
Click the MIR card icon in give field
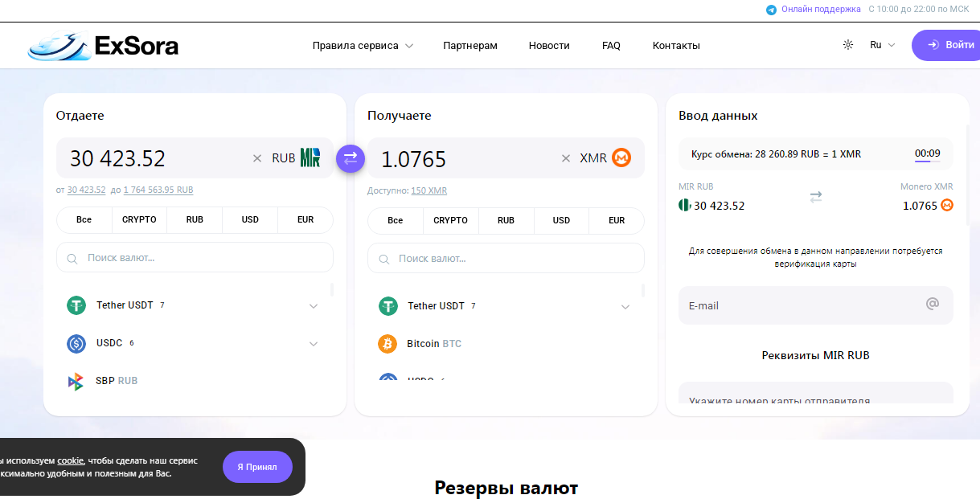[310, 157]
